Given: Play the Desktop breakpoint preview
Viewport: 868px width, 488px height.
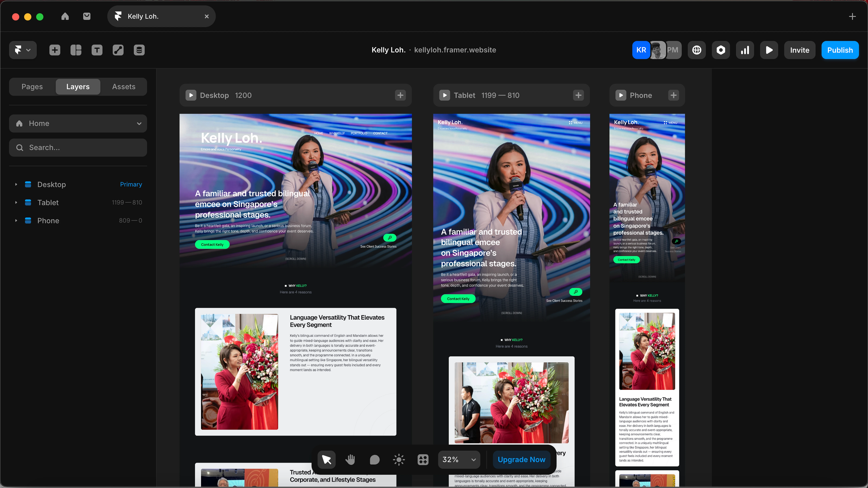Looking at the screenshot, I should tap(191, 95).
